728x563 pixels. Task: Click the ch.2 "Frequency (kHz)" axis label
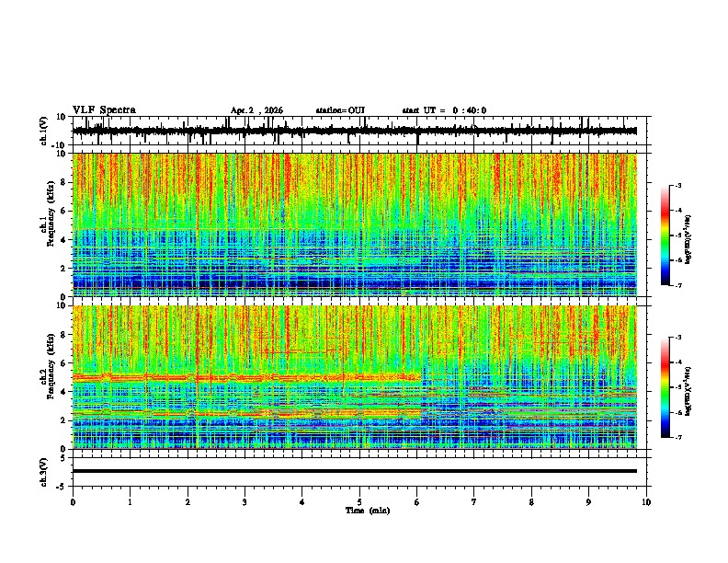coord(51,366)
